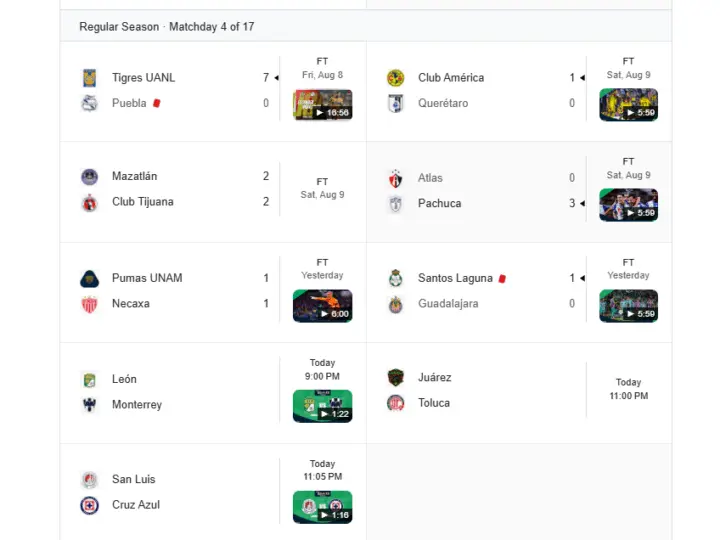This screenshot has height=540, width=720.
Task: Play the Pumas vs Necaxa 6:00 highlight
Action: (323, 306)
